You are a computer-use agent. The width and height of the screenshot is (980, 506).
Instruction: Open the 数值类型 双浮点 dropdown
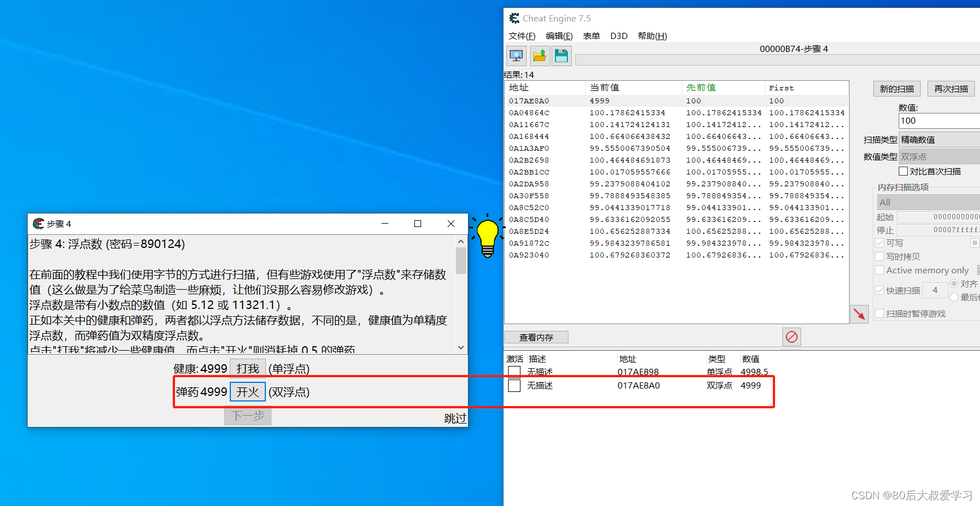click(x=939, y=156)
